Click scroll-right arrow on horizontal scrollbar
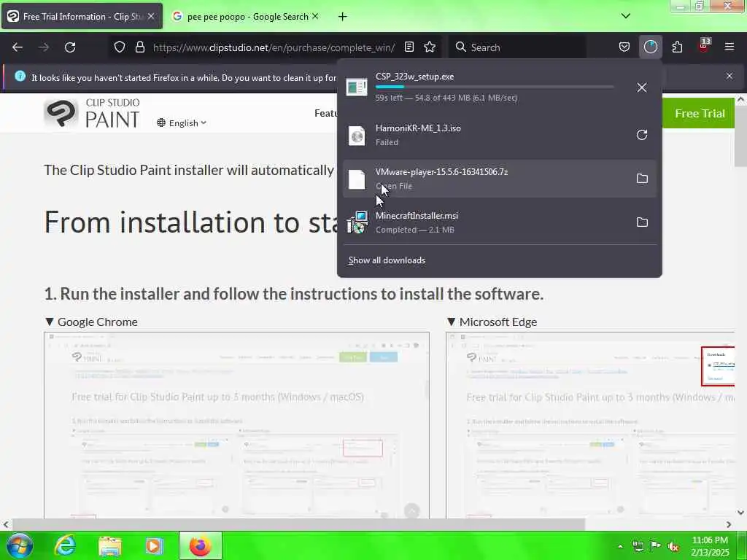Image resolution: width=747 pixels, height=560 pixels. pos(729,524)
